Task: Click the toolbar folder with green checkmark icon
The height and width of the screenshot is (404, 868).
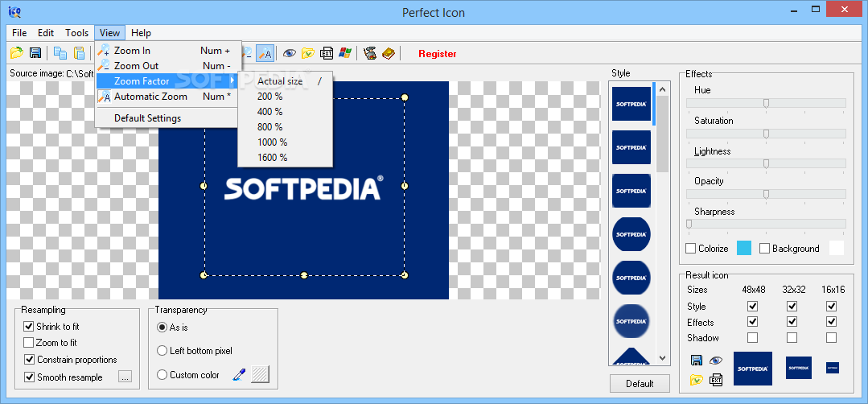Action: [308, 53]
